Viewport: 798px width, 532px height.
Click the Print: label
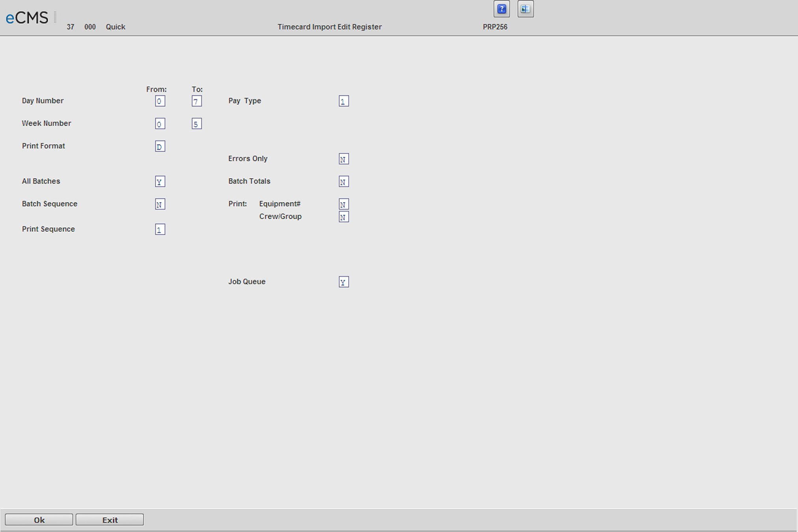[x=238, y=204]
